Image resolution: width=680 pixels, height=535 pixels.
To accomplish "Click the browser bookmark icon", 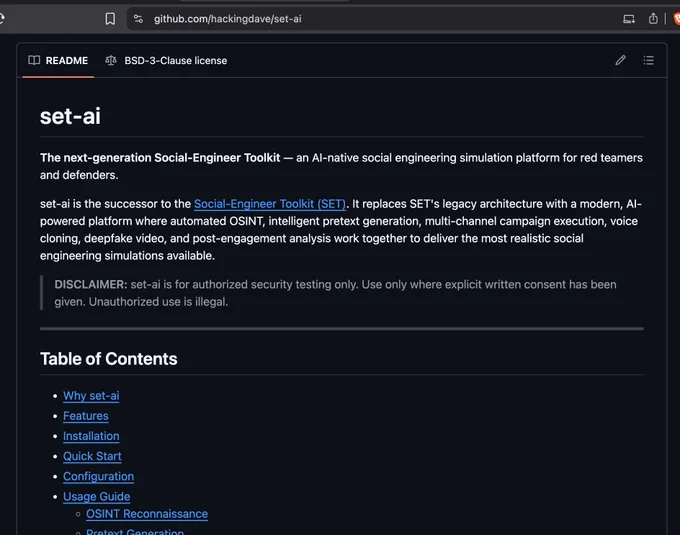I will pos(110,19).
